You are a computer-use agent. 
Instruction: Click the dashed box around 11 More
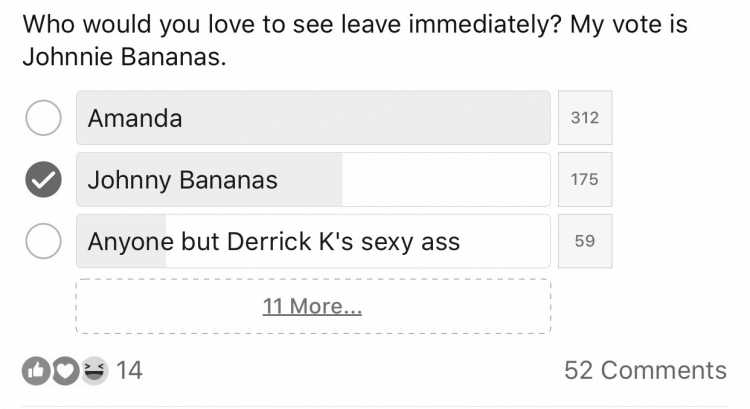point(313,306)
